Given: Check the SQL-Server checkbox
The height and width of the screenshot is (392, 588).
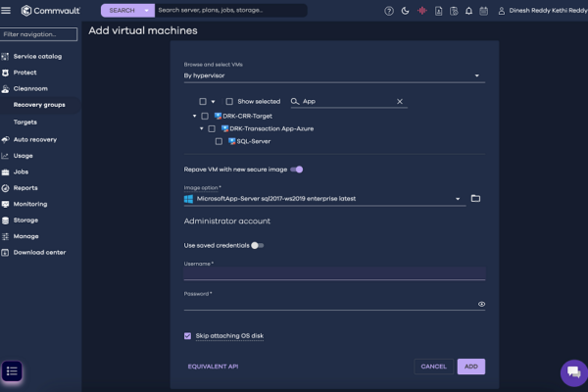Looking at the screenshot, I should point(219,141).
